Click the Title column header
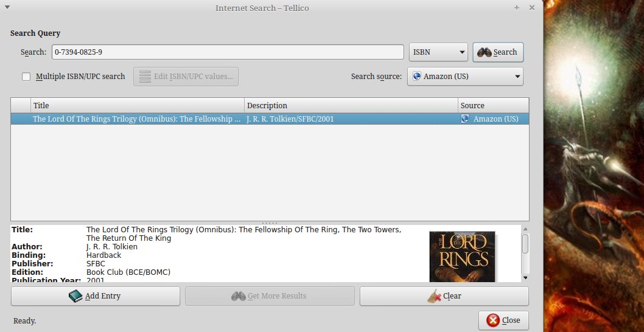Screen dimensions: 644x332 coord(137,105)
